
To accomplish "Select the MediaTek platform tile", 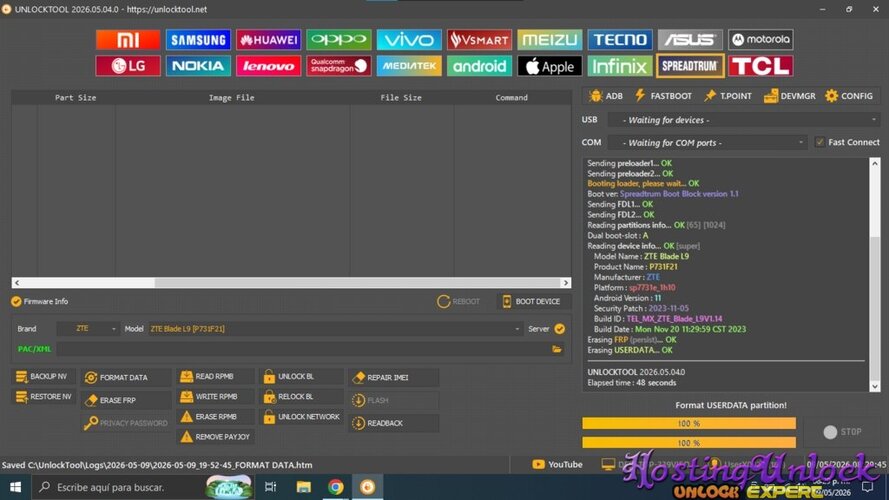I will click(x=409, y=66).
